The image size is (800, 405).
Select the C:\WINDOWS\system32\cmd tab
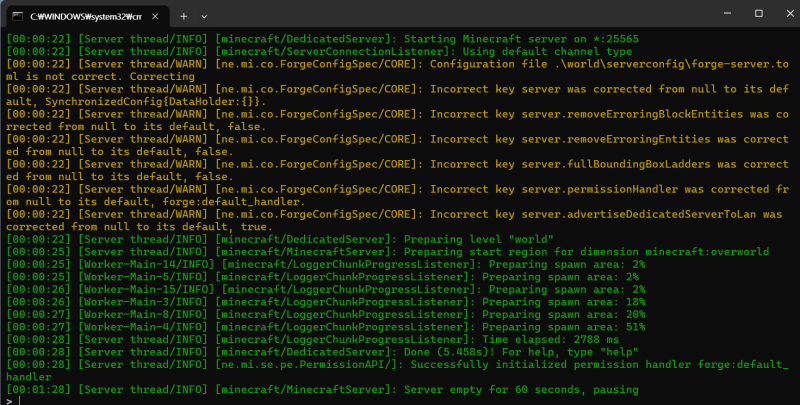coord(87,16)
